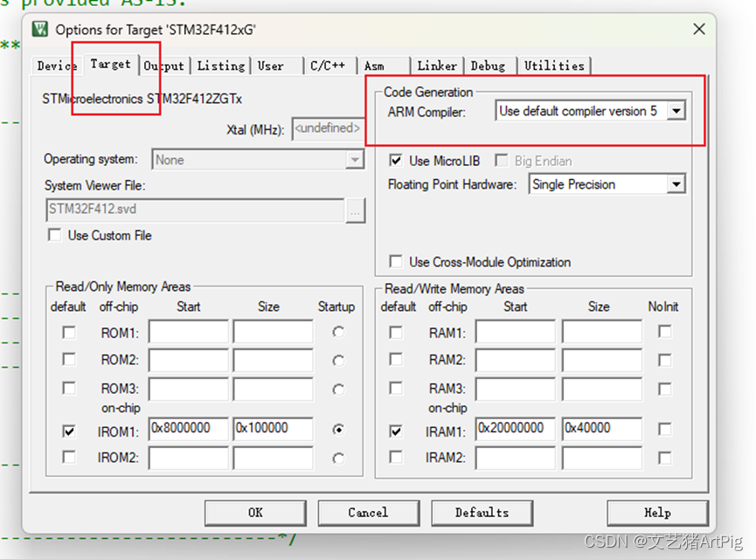Toggle Use Custom File checkbox
The height and width of the screenshot is (559, 756).
click(55, 235)
